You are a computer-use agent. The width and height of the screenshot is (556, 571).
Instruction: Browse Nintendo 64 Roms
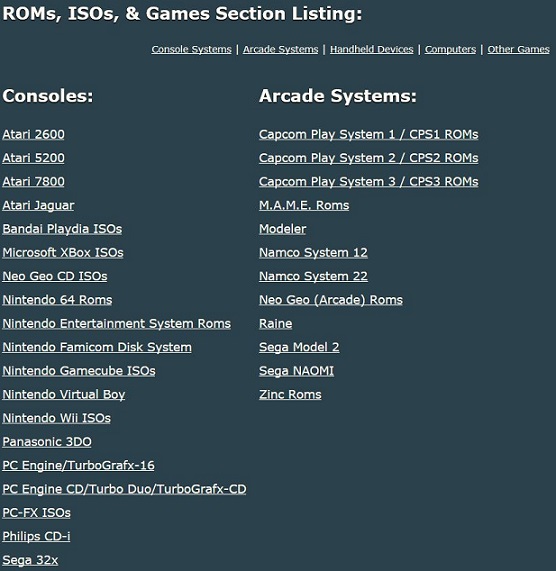tap(57, 300)
